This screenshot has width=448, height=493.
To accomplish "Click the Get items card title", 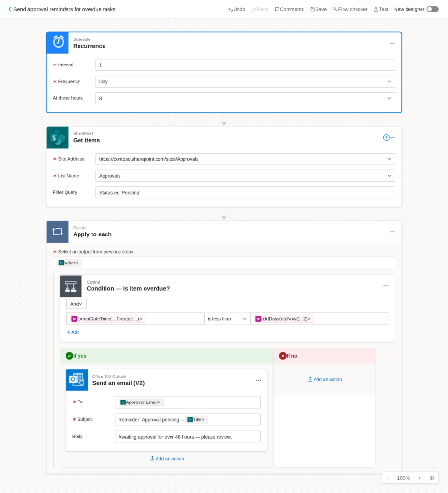I will point(87,140).
